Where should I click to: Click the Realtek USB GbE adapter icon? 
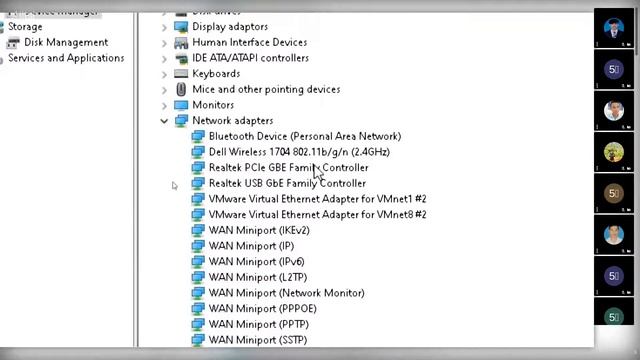tap(198, 183)
